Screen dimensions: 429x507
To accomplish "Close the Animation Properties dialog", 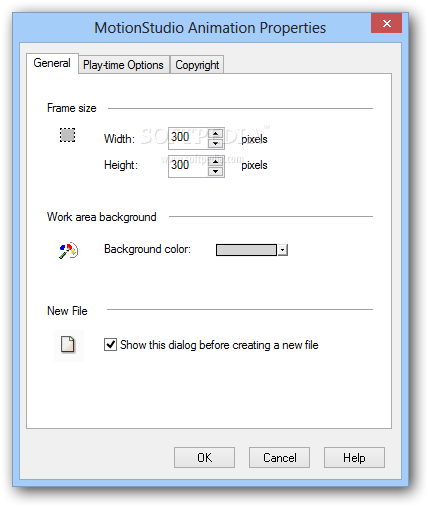I will (x=387, y=23).
